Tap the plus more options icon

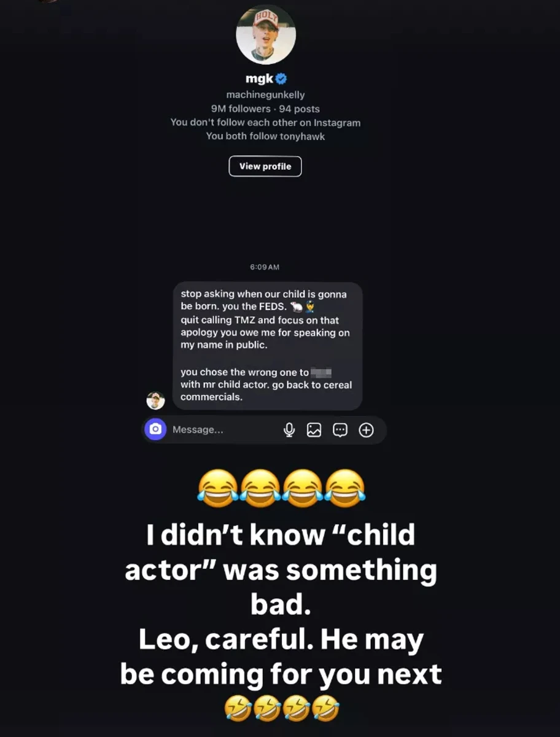[x=367, y=430]
